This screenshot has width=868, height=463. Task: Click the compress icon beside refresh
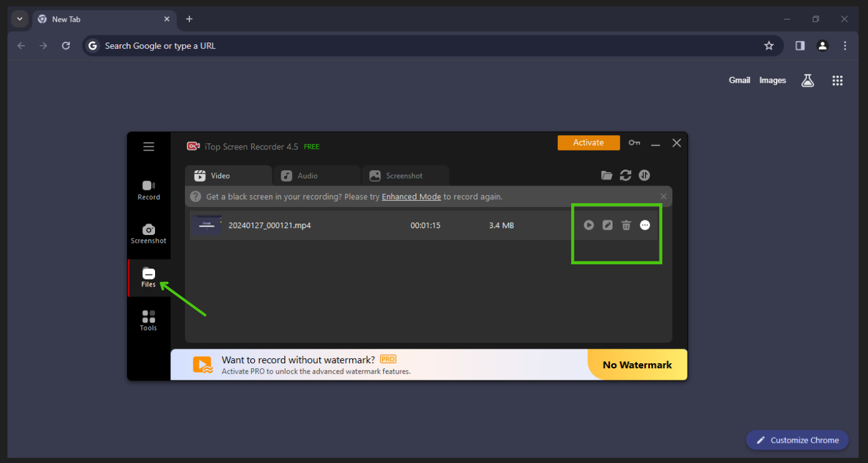click(644, 176)
